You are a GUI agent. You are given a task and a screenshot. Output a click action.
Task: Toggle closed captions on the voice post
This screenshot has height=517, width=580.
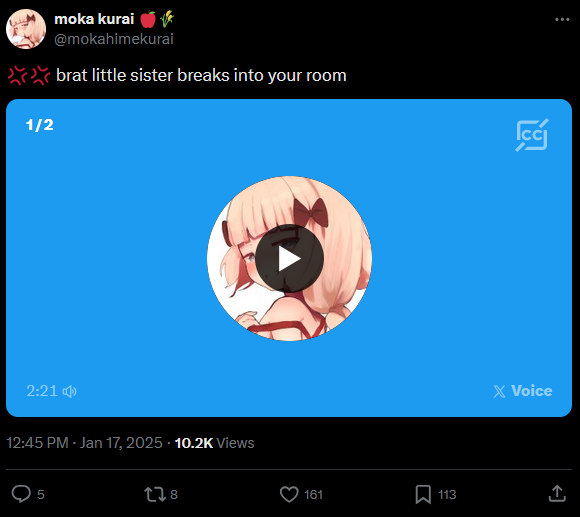(532, 135)
